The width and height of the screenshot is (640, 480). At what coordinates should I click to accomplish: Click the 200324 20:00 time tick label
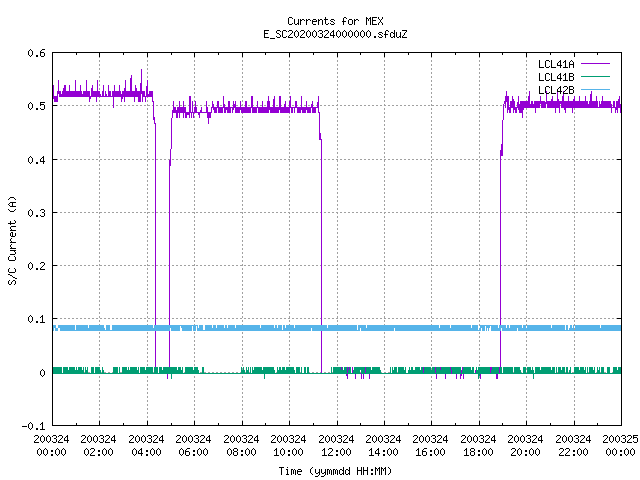point(525,446)
